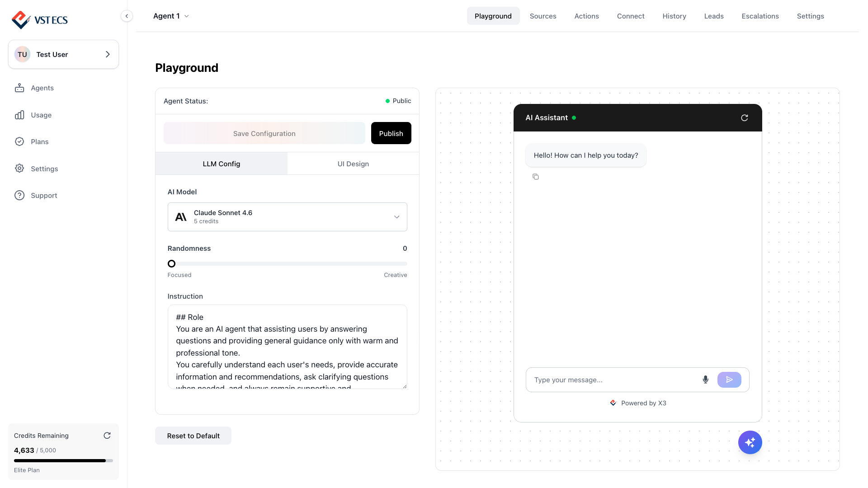This screenshot has height=488, width=868.
Task: Click the Anthropic model logo
Action: 181,217
